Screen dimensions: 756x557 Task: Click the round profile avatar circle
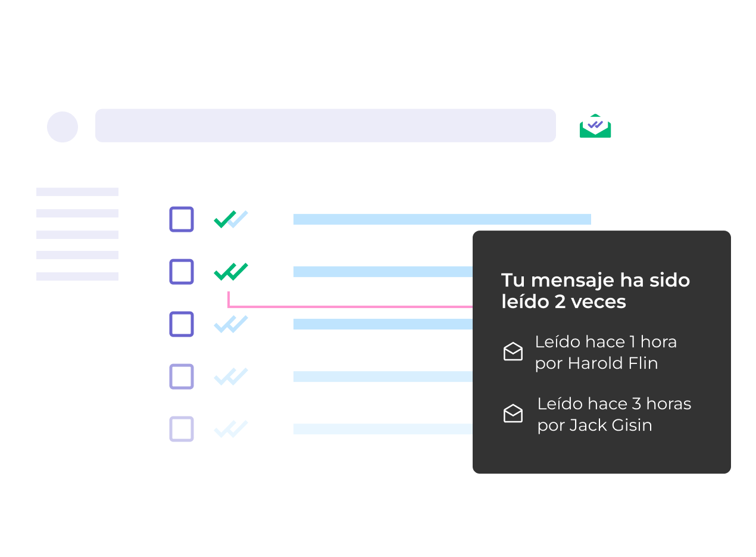click(63, 127)
